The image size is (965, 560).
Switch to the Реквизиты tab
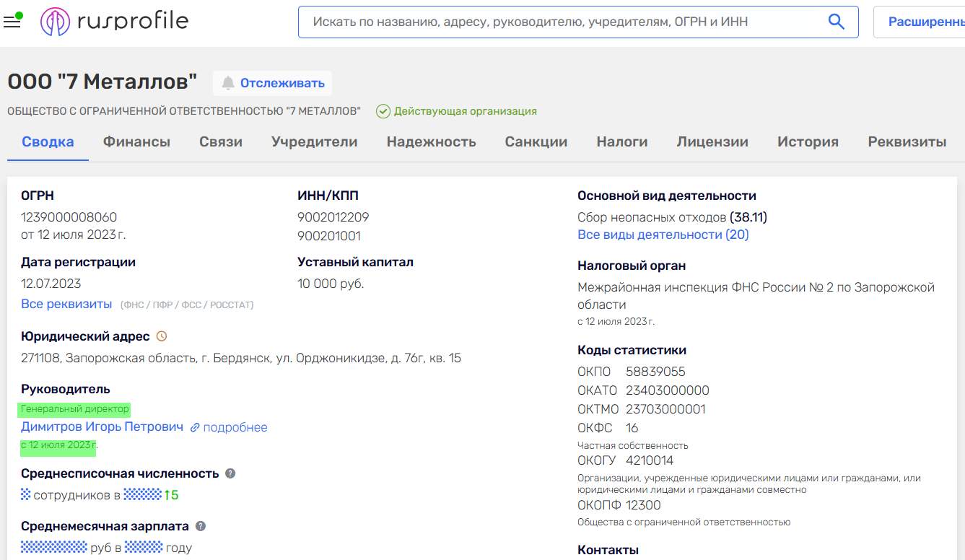pyautogui.click(x=907, y=142)
